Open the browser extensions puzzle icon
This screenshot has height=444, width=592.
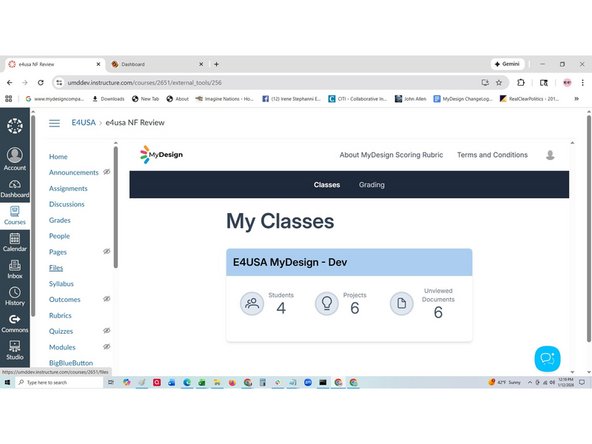pos(521,83)
